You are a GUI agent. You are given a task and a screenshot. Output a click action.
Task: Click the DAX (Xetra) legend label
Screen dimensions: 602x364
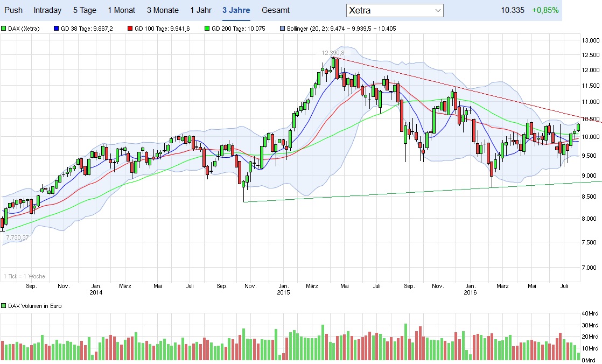pyautogui.click(x=24, y=29)
